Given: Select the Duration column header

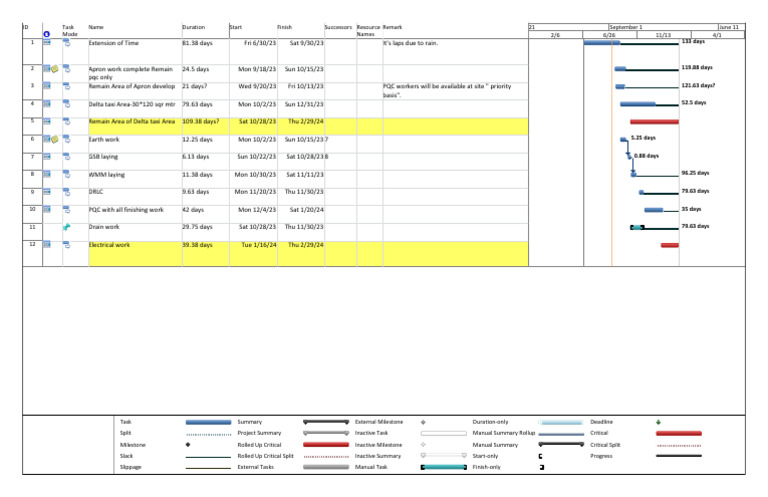Looking at the screenshot, I should (193, 27).
